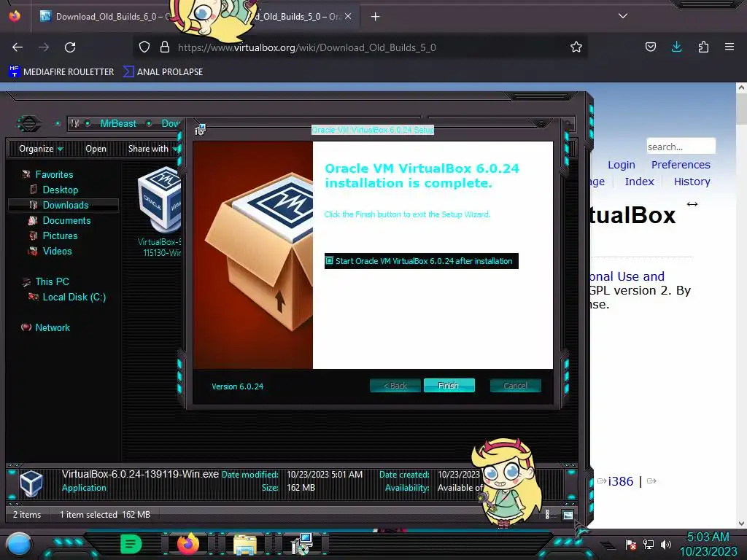The height and width of the screenshot is (560, 747).
Task: Switch Explorer to large icons view button
Action: 568,515
